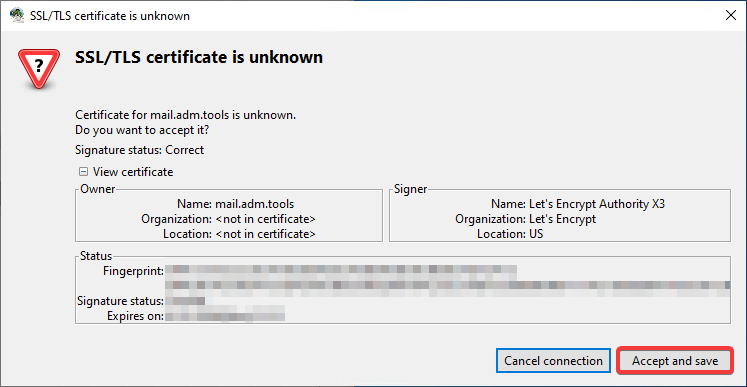
Task: Click the Do you want to accept it text
Action: 142,129
